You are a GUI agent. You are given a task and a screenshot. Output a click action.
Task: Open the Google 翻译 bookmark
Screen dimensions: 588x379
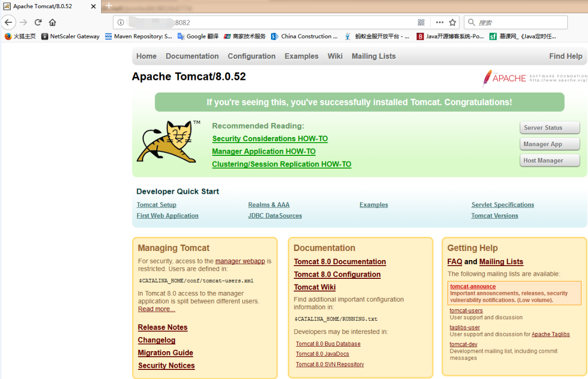(198, 36)
